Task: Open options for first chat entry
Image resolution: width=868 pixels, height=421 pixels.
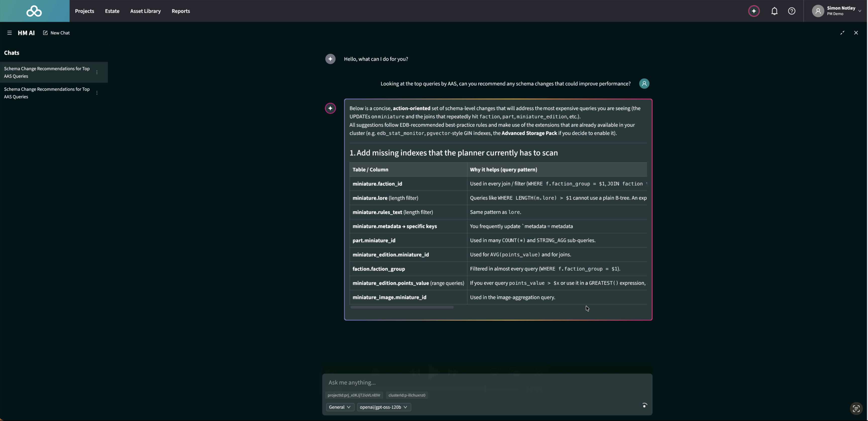Action: (97, 72)
